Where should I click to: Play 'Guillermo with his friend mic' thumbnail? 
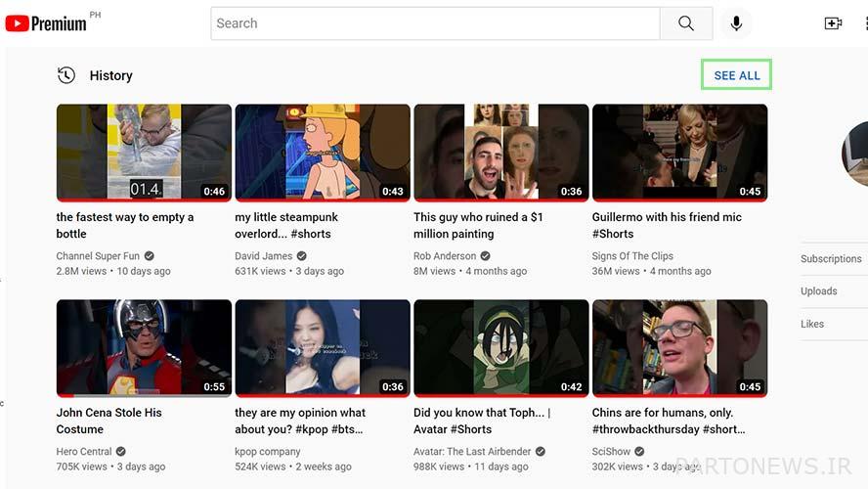tap(679, 153)
